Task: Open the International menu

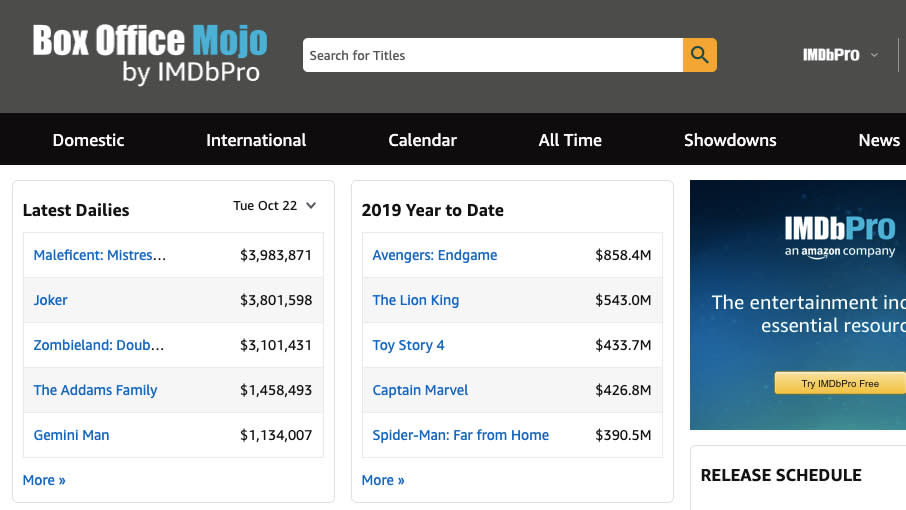Action: 256,140
